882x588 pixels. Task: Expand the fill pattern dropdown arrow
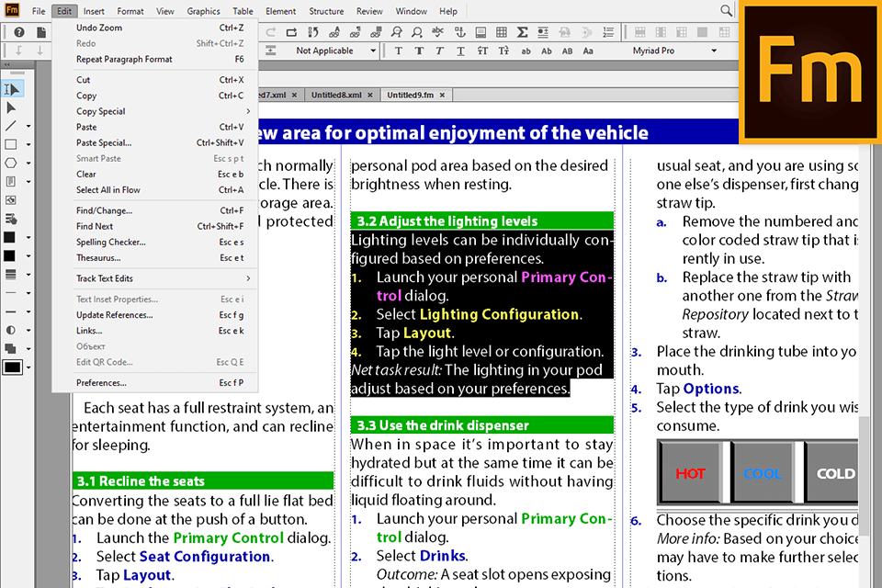coord(28,238)
